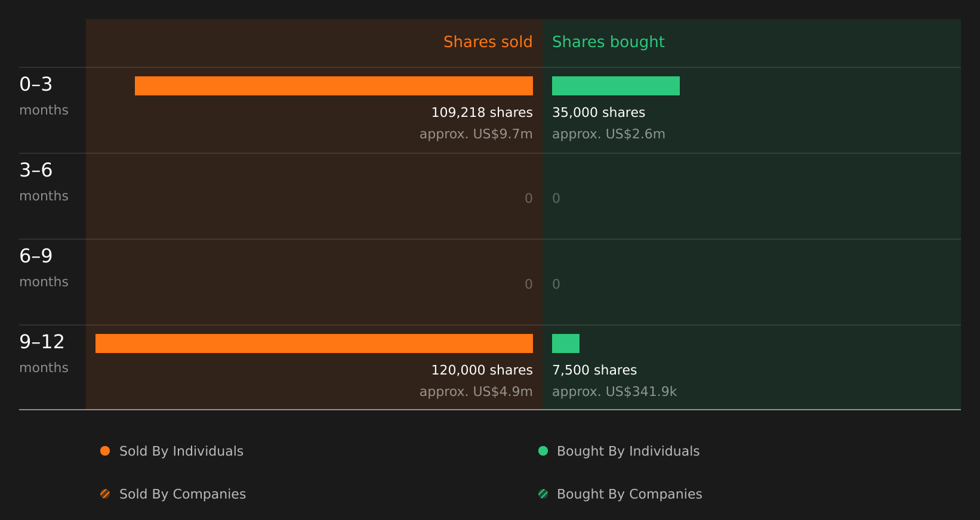980x520 pixels.
Task: Click the approx. US$341.9k text
Action: click(x=615, y=392)
